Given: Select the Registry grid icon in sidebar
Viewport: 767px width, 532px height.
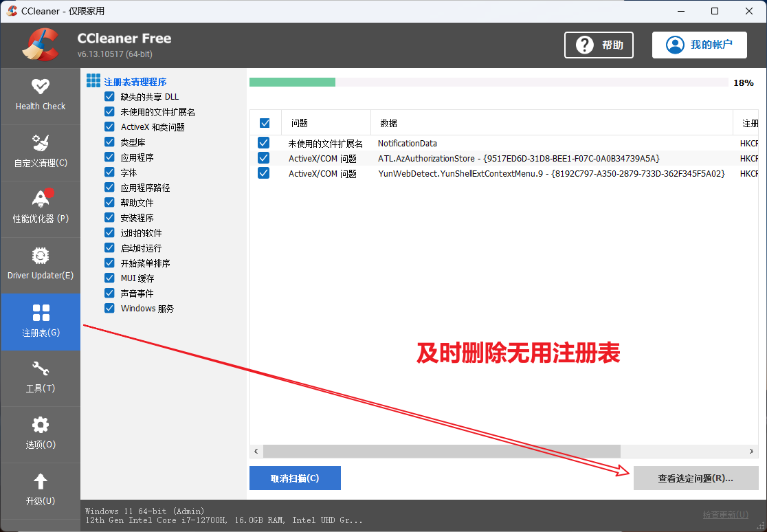Looking at the screenshot, I should click(x=41, y=313).
